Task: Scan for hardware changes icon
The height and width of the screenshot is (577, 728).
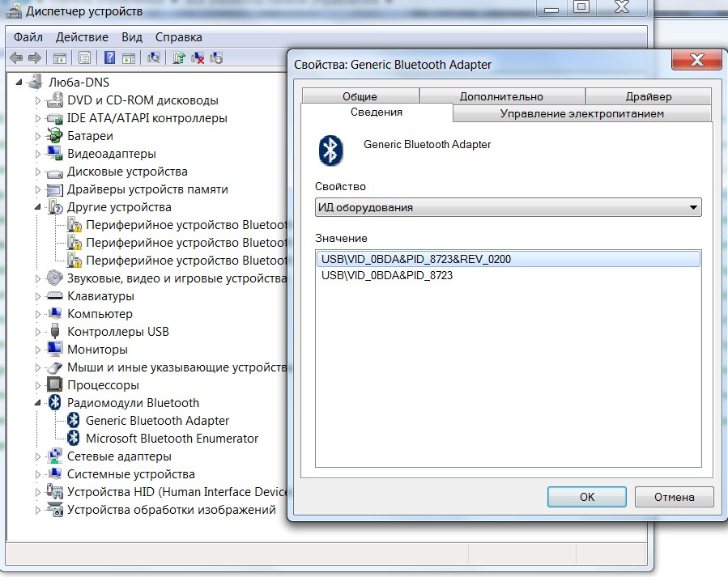Action: point(154,57)
